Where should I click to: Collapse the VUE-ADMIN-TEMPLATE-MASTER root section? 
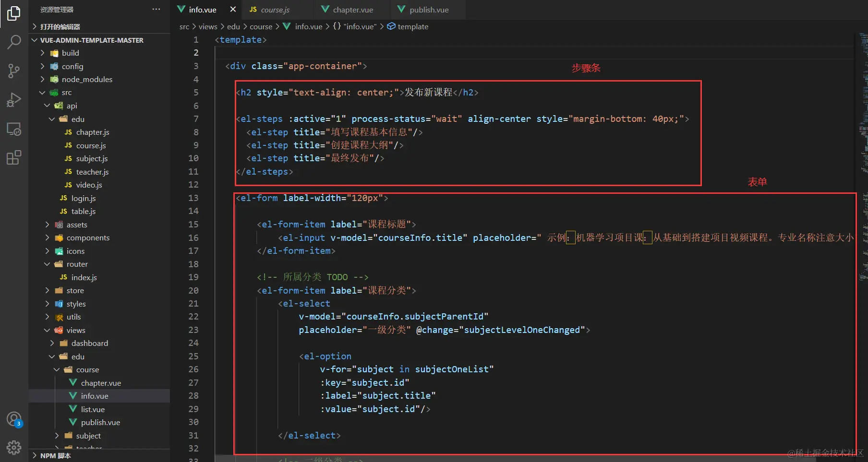pyautogui.click(x=35, y=40)
